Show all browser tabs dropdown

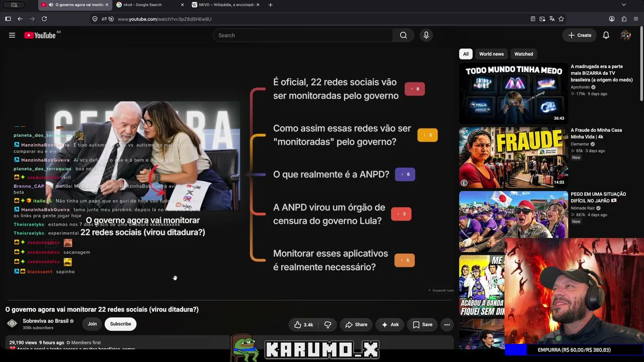point(624,5)
